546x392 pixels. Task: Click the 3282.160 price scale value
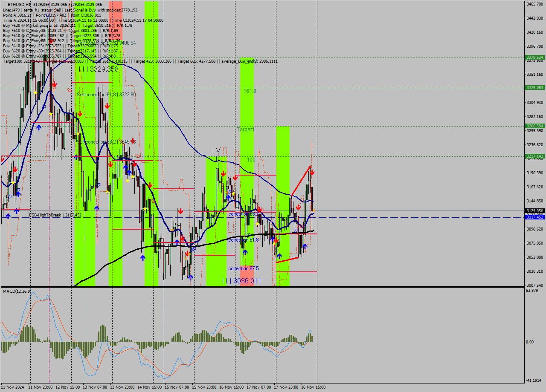point(535,116)
